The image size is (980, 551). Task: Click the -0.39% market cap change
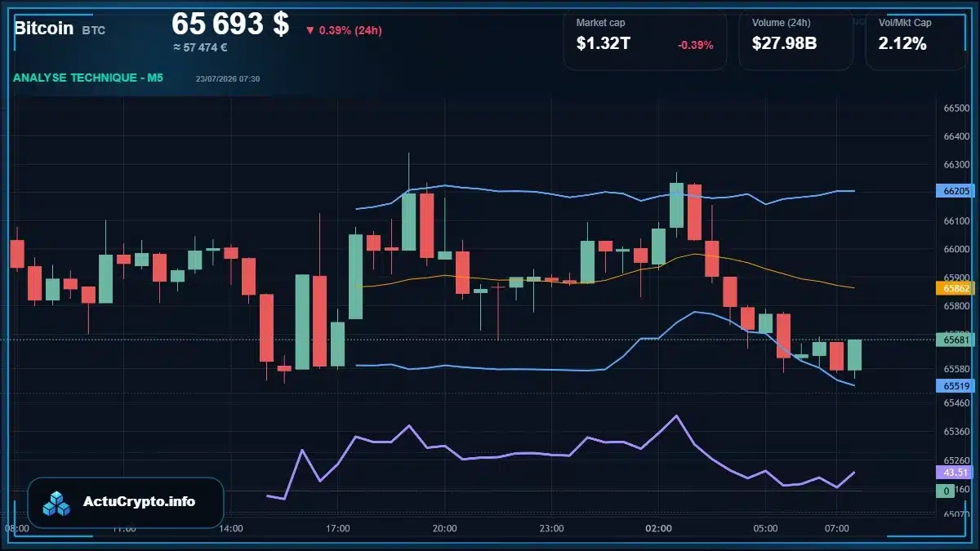[696, 45]
